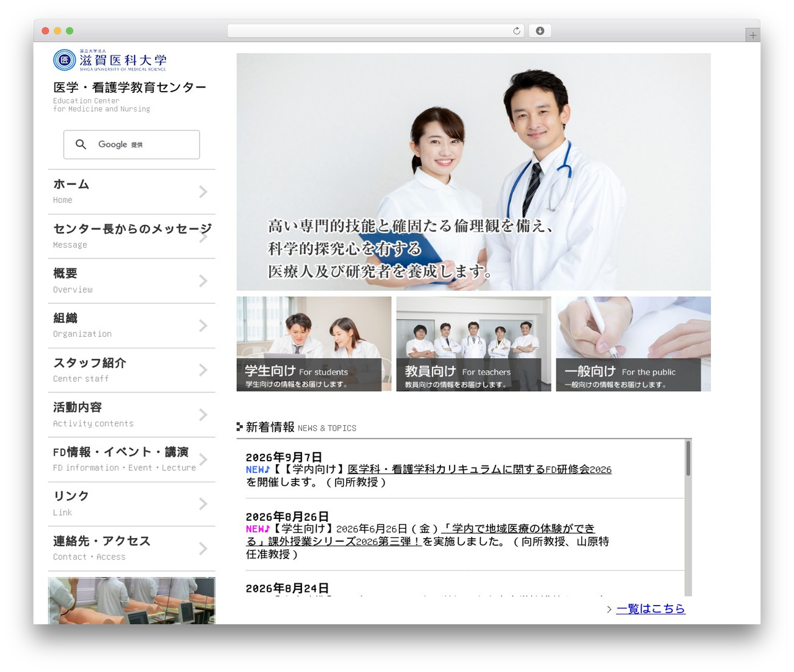This screenshot has width=794, height=672.
Task: Open the 概要 Overview menu item
Action: click(x=132, y=281)
